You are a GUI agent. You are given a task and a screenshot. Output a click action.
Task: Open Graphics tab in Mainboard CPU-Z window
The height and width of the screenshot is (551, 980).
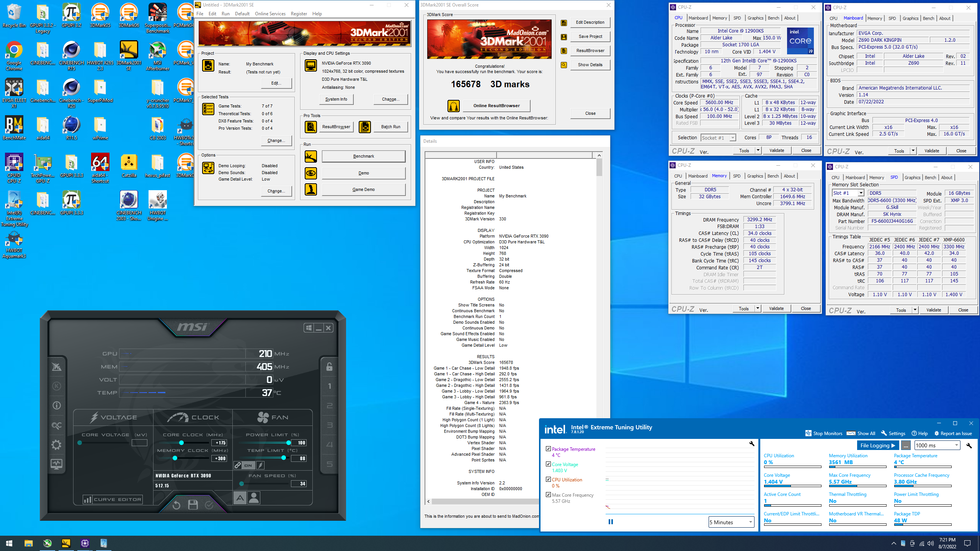click(x=910, y=18)
